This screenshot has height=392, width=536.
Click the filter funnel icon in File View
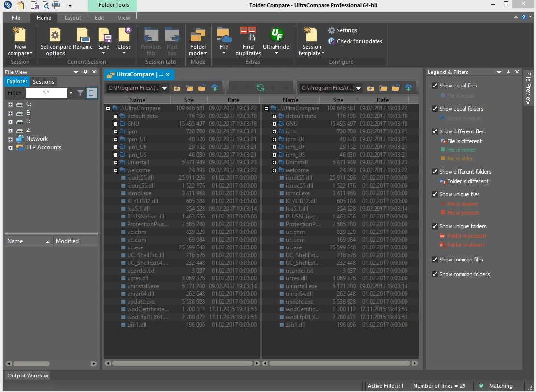point(80,93)
